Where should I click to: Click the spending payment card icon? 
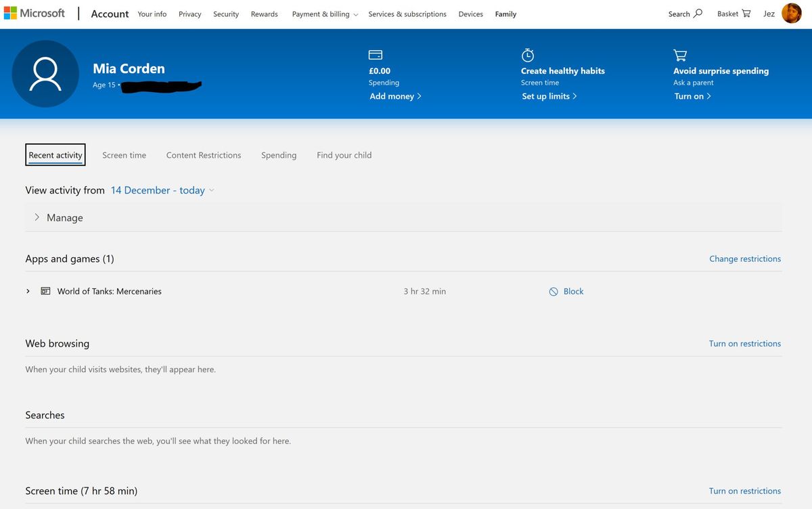tap(375, 54)
